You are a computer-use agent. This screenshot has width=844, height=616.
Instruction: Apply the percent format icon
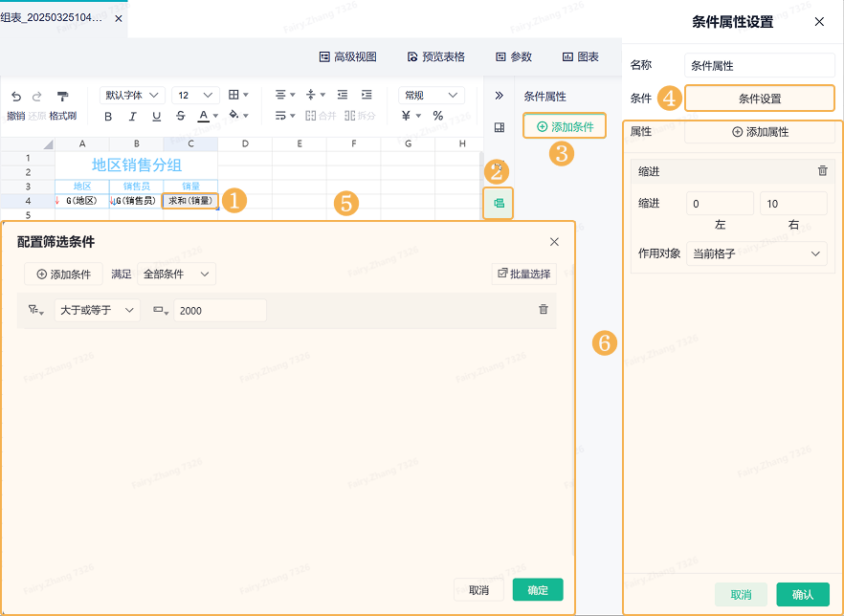[437, 116]
